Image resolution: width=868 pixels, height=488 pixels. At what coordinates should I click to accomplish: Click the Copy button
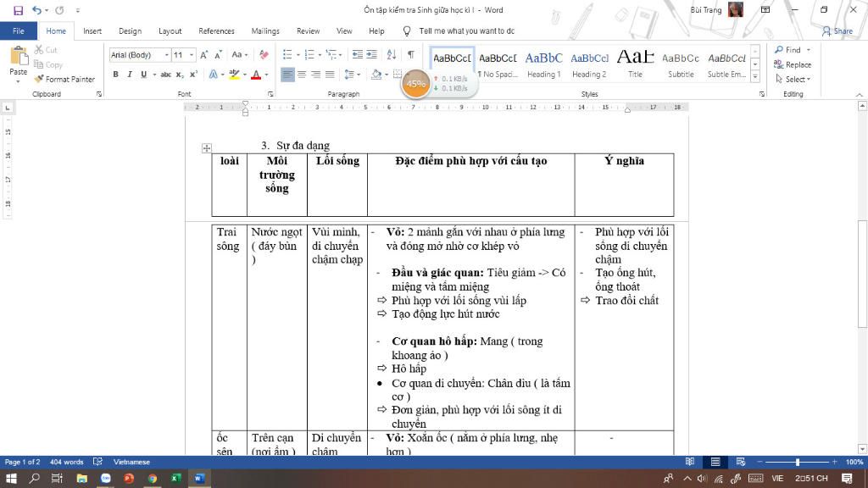(48, 64)
